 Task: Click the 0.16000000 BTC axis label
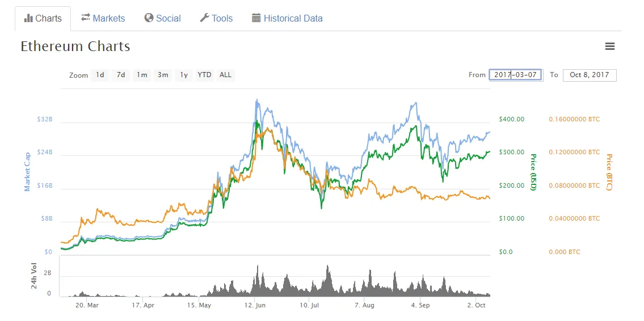coord(574,120)
